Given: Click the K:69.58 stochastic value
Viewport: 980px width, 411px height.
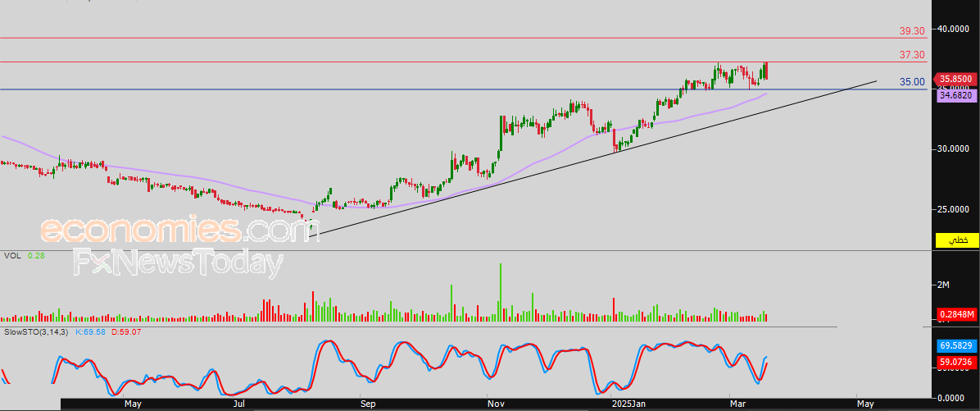Looking at the screenshot, I should click(x=91, y=331).
